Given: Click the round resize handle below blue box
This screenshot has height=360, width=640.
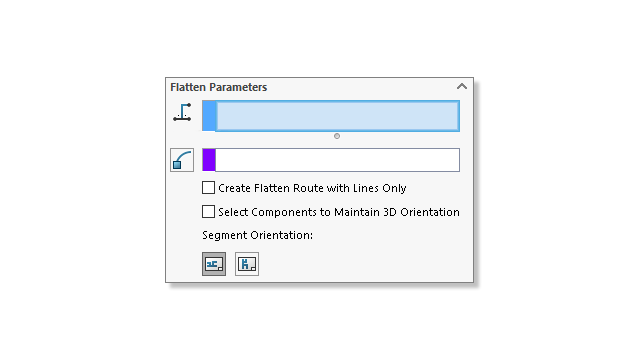Looking at the screenshot, I should coord(337,136).
